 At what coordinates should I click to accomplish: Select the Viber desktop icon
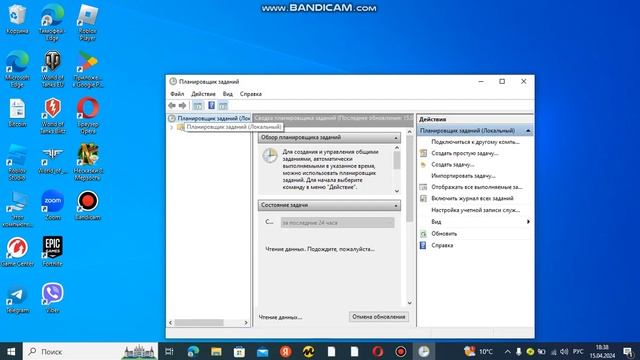52,298
